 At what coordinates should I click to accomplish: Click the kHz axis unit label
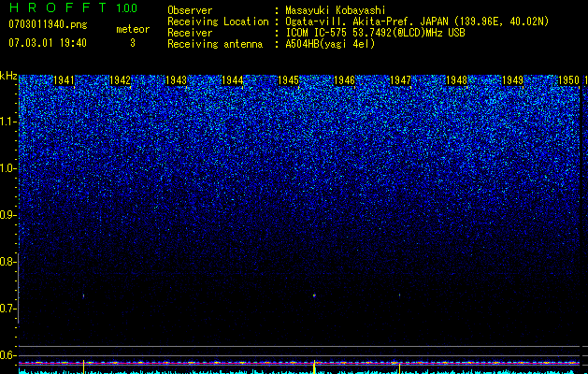pos(8,76)
